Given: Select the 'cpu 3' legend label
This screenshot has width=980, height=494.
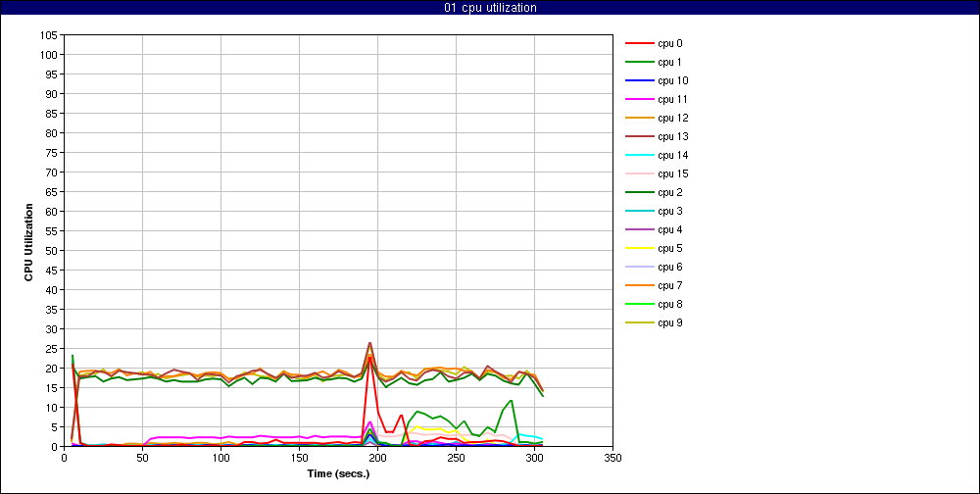Looking at the screenshot, I should pyautogui.click(x=670, y=212).
